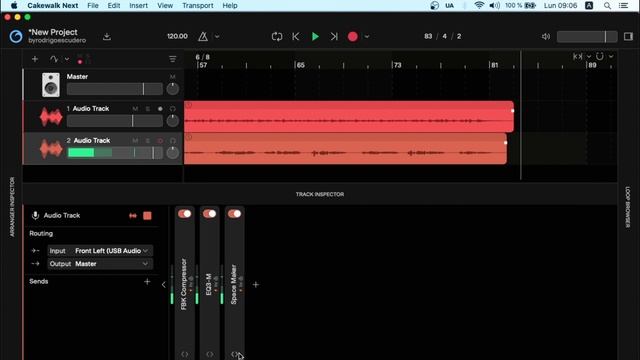The image size is (640, 360).
Task: Click the inspector microphone icon
Action: (36, 215)
